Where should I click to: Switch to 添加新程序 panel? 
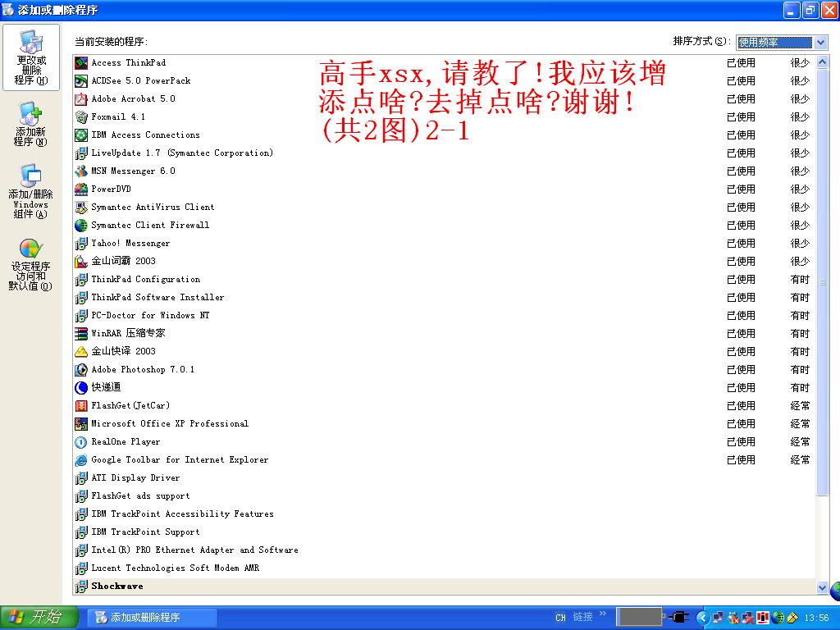click(30, 125)
